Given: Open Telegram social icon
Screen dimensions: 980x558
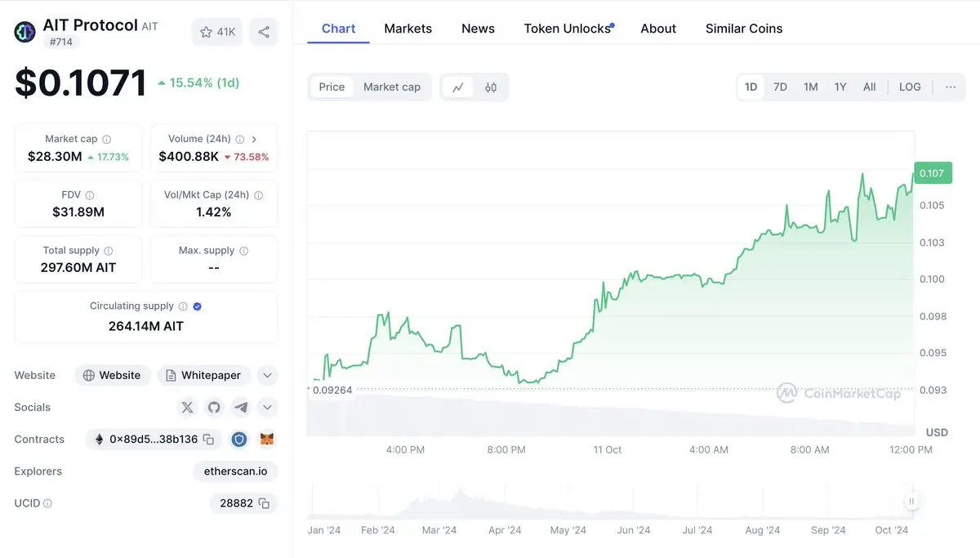Looking at the screenshot, I should point(240,407).
